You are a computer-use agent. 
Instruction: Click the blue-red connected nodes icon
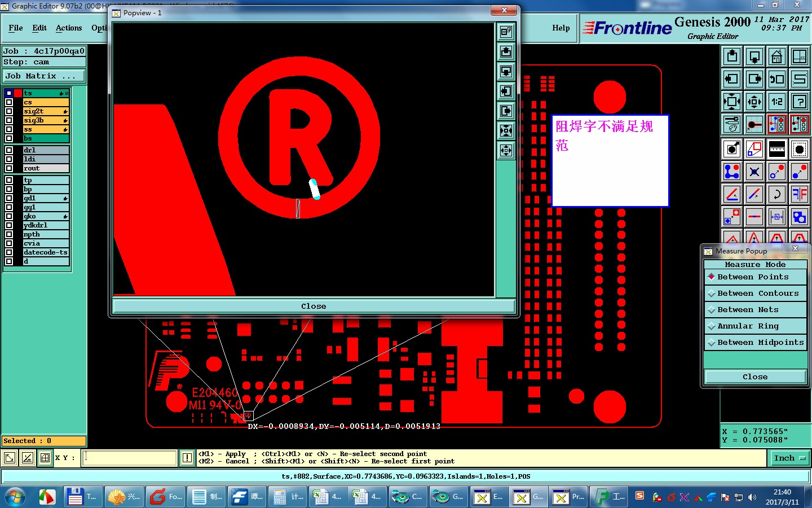tap(732, 172)
